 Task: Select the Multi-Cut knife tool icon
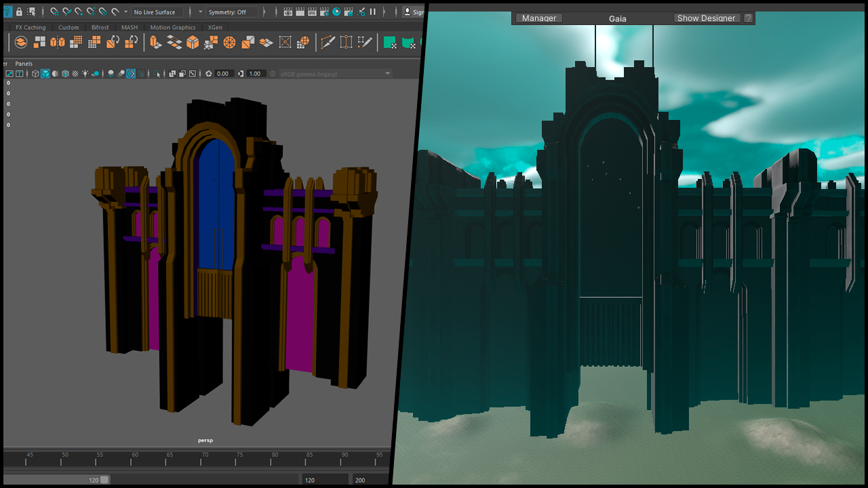click(x=328, y=42)
